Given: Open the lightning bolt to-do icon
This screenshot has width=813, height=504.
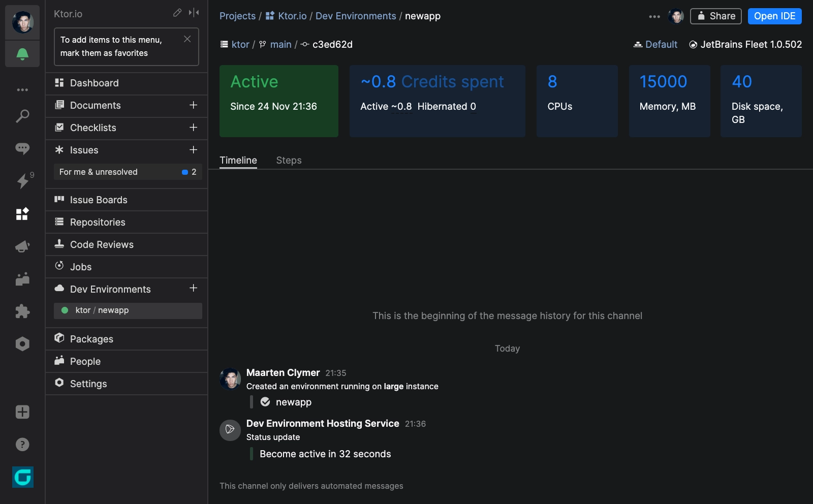Looking at the screenshot, I should [23, 181].
